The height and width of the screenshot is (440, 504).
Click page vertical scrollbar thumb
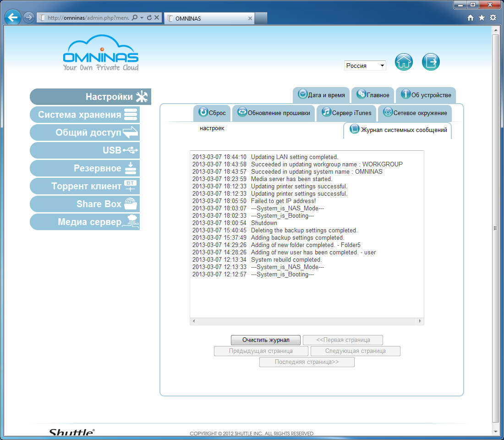point(495,228)
